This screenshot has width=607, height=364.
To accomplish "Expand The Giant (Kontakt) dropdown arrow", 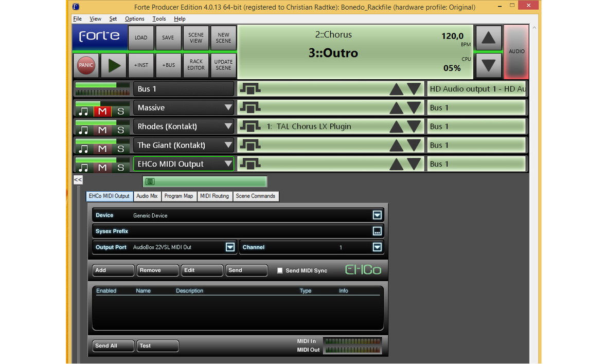I will pos(228,145).
